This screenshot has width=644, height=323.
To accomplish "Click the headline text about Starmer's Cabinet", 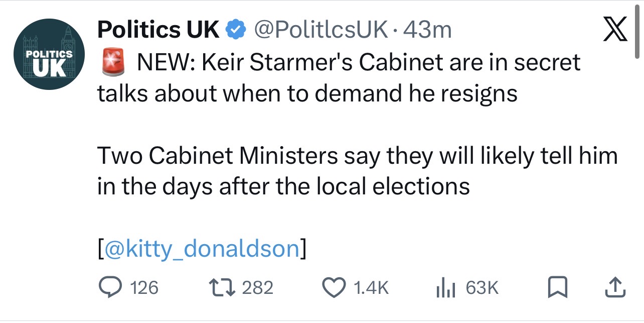I will (x=339, y=78).
